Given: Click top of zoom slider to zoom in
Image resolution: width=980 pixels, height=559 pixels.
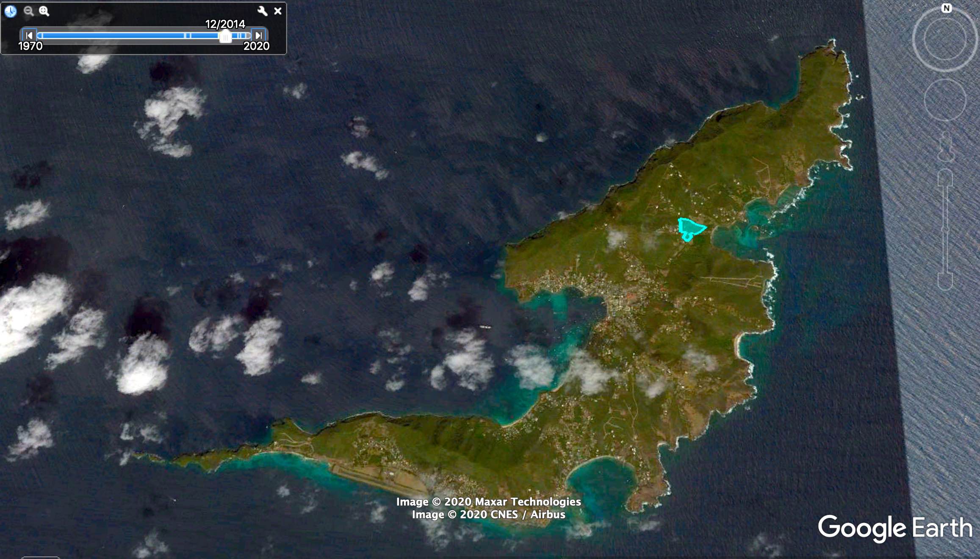Looking at the screenshot, I should tap(945, 178).
